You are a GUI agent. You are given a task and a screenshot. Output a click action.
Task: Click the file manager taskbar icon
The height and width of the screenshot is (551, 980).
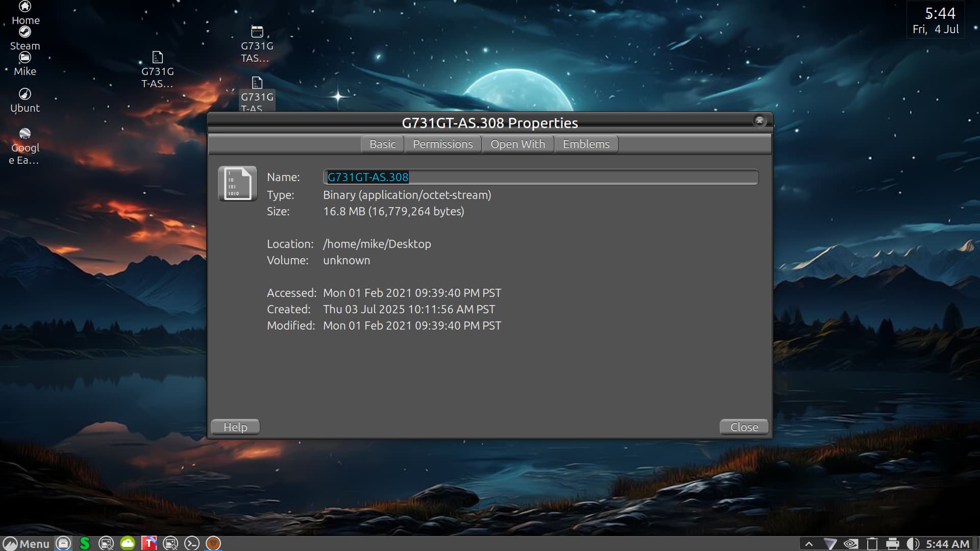63,544
